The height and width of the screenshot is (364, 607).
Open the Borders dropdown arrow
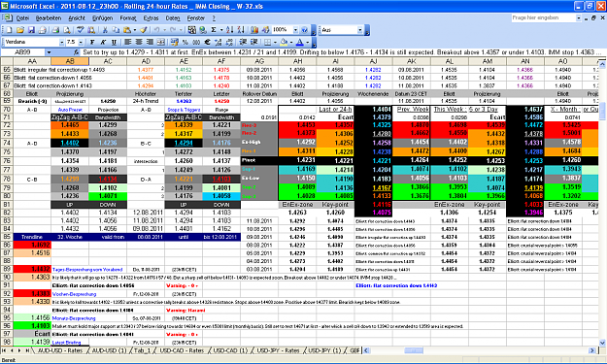click(x=275, y=42)
